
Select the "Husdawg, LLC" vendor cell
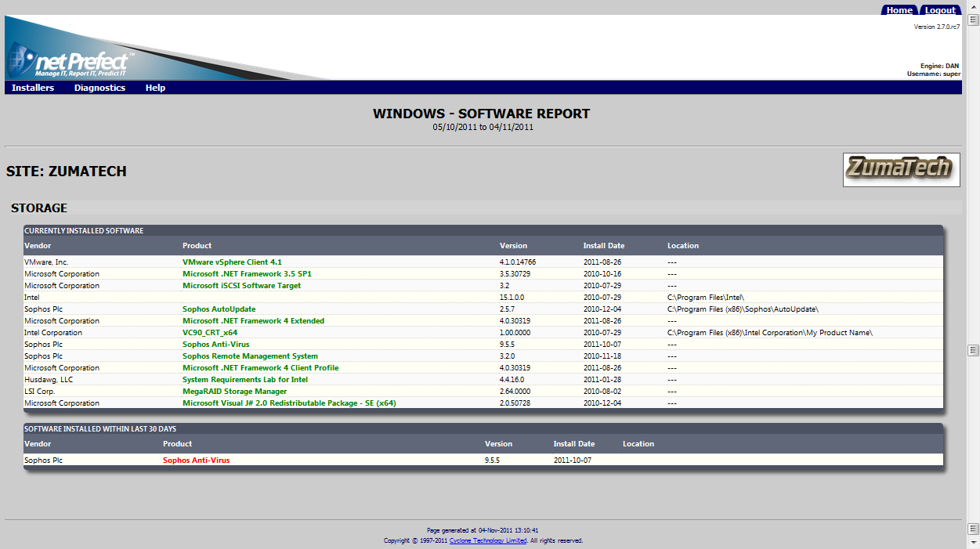click(50, 380)
